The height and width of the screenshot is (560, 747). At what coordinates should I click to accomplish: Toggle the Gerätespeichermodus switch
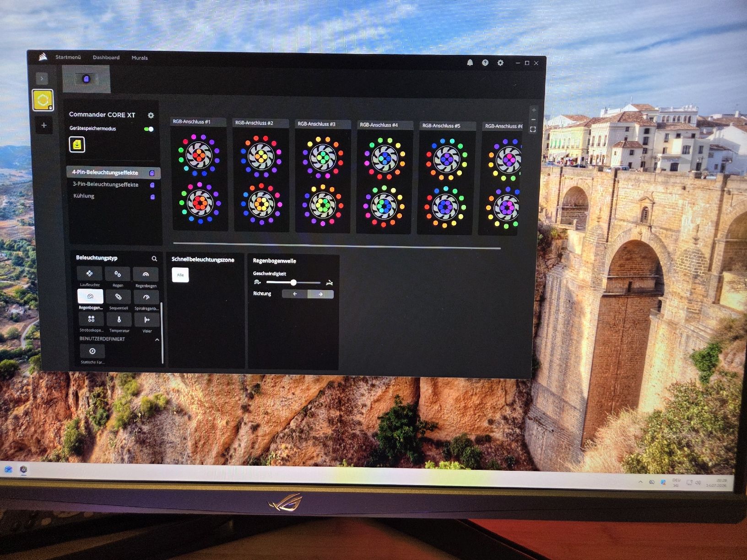pos(149,129)
